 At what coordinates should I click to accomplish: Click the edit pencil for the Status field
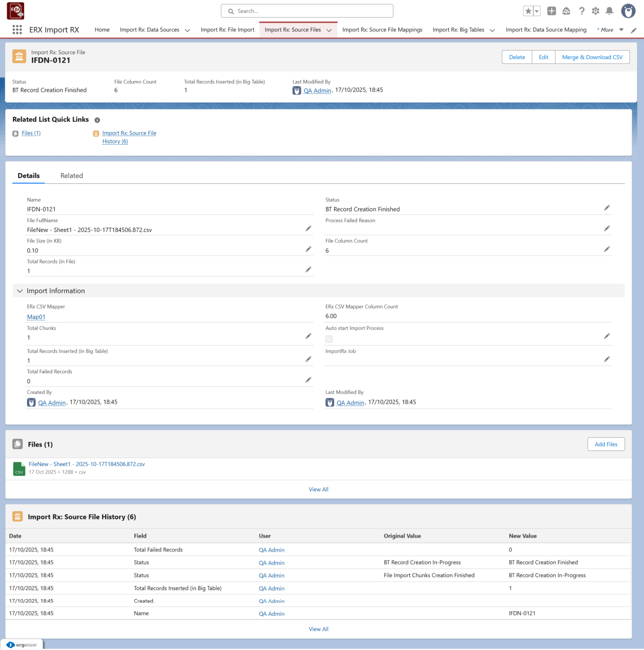[606, 208]
